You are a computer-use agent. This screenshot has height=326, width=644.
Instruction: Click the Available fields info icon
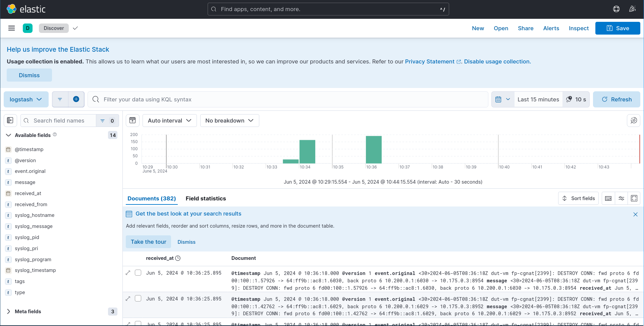pos(55,135)
